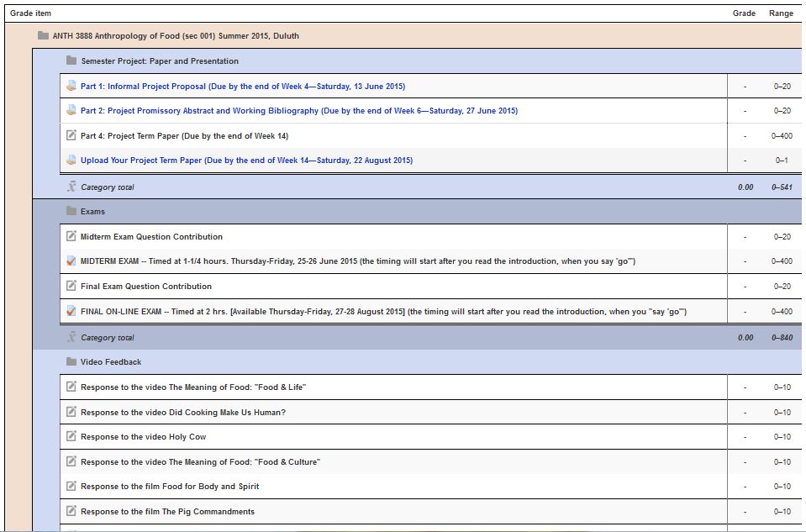Click icon beside The Pig Commandments response
Screen dimensions: 806x532
(71, 511)
